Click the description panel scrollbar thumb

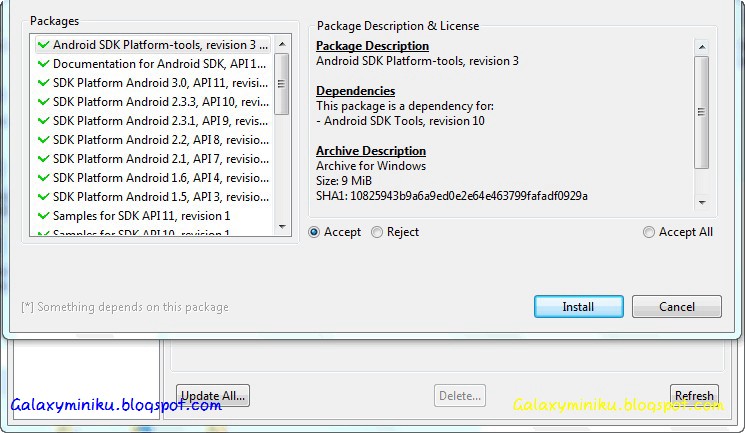click(x=702, y=112)
